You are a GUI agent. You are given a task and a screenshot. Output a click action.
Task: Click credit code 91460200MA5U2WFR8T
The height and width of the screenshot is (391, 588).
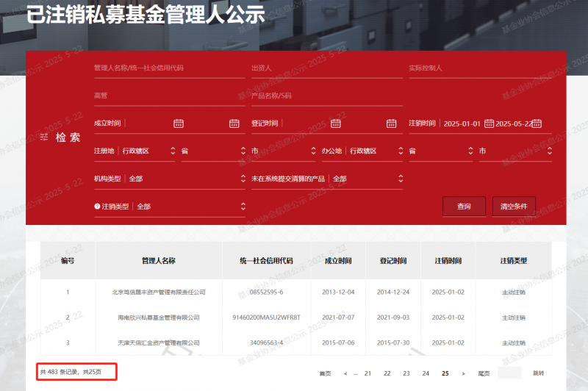point(266,318)
